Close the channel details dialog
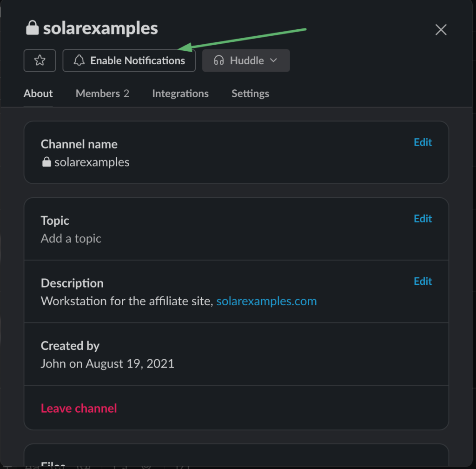Image resolution: width=476 pixels, height=469 pixels. [x=441, y=30]
